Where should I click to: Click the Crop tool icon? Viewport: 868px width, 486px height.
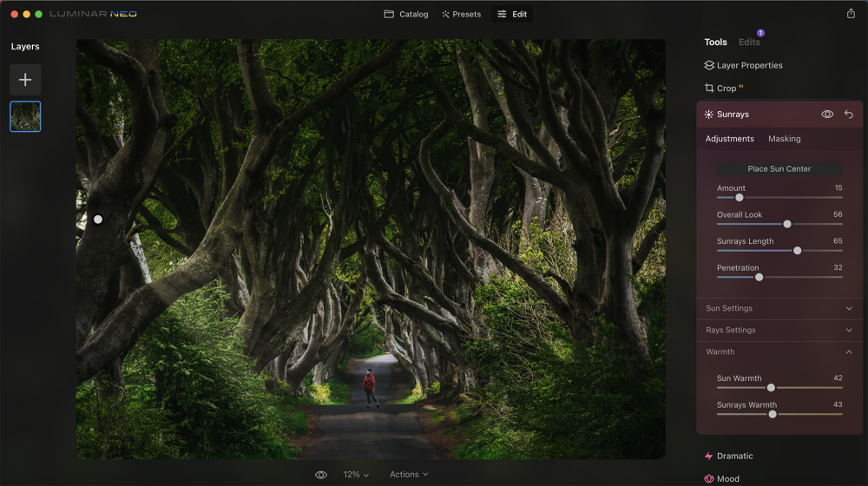coord(709,88)
